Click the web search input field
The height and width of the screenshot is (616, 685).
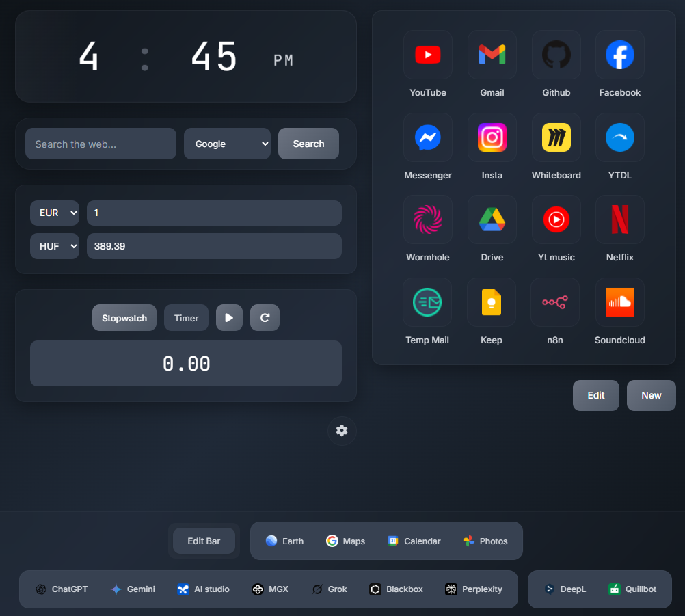tap(100, 144)
